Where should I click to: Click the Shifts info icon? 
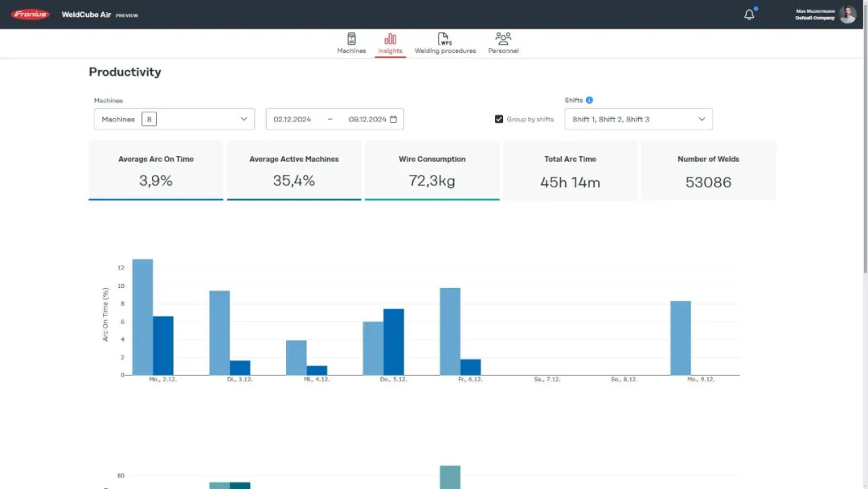[x=589, y=101]
